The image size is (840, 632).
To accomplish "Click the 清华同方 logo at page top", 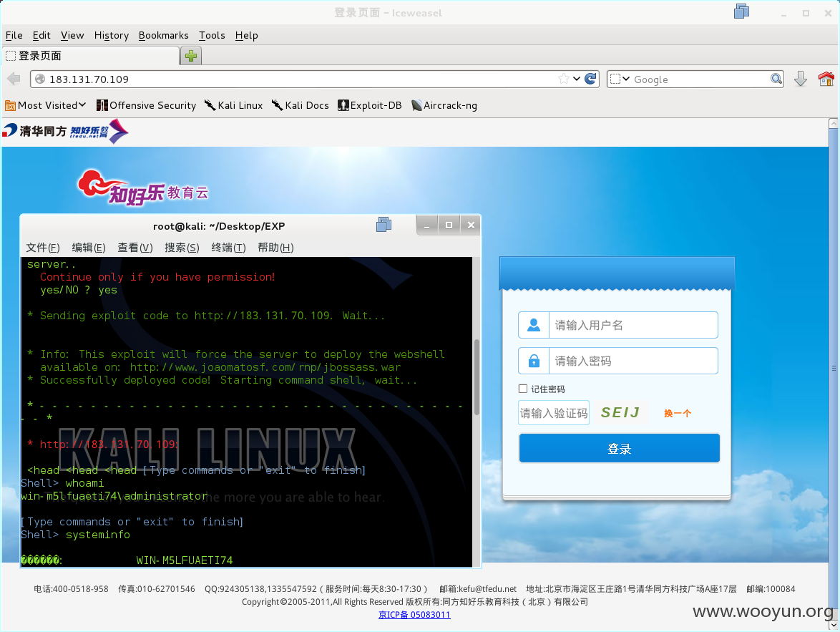I will coord(34,131).
